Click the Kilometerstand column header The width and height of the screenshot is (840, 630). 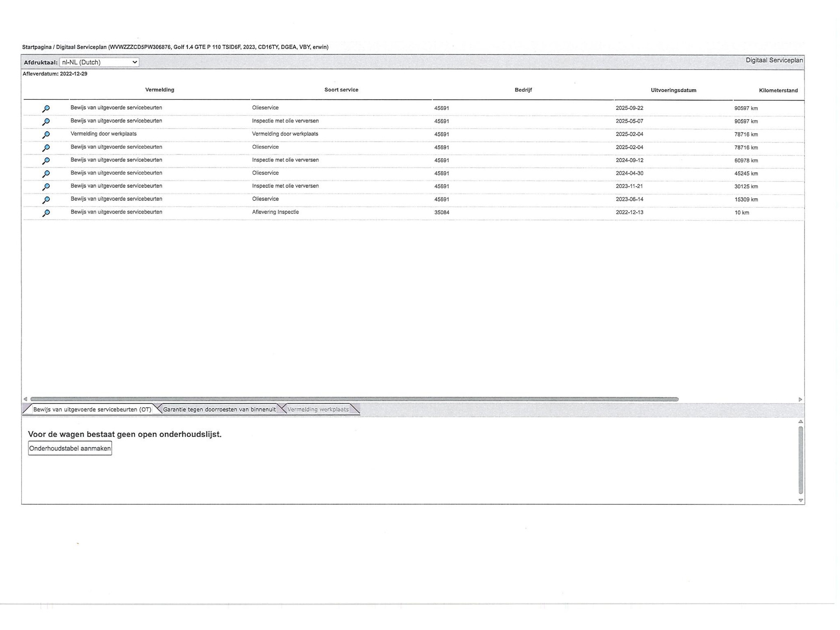pyautogui.click(x=778, y=91)
